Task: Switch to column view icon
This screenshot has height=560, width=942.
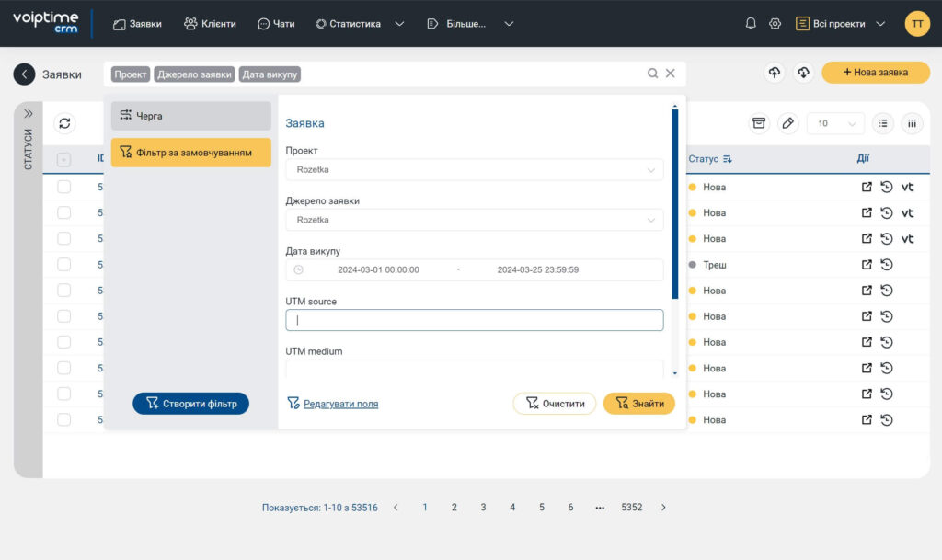Action: (x=912, y=123)
